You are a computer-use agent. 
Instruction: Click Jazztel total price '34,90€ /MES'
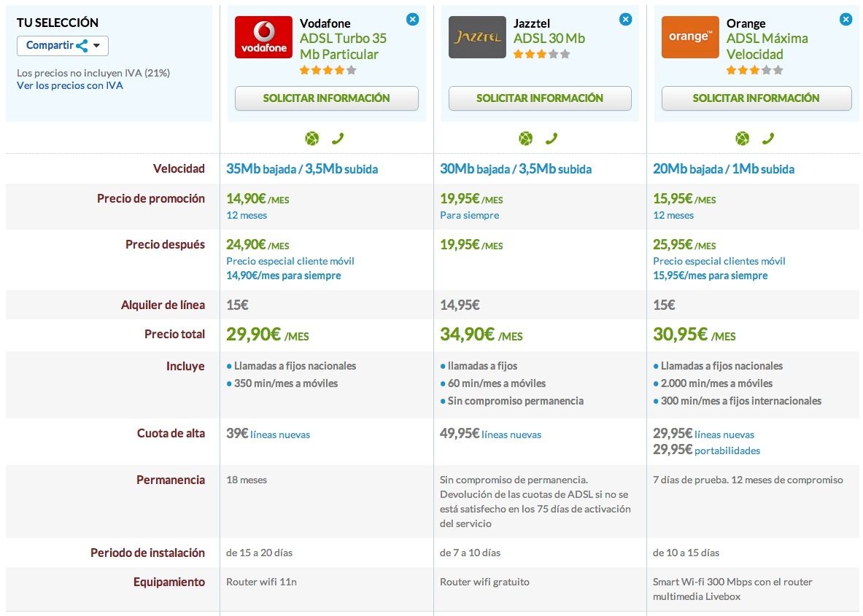coord(481,335)
